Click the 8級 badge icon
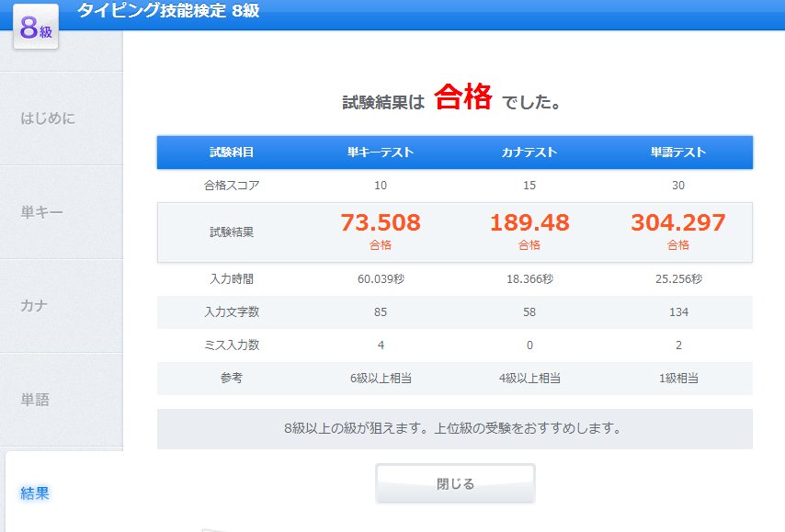The image size is (785, 532). click(x=33, y=28)
